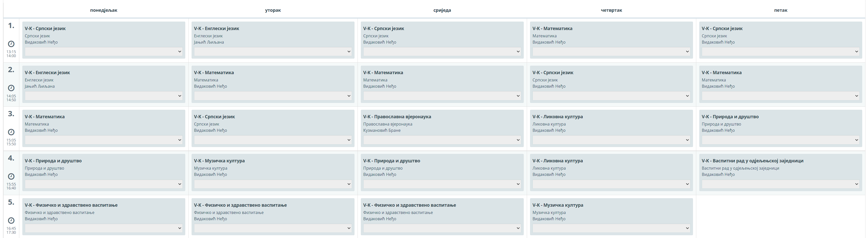Open Monday first period Српски језик dropdown
This screenshot has height=238, width=868.
click(x=104, y=52)
